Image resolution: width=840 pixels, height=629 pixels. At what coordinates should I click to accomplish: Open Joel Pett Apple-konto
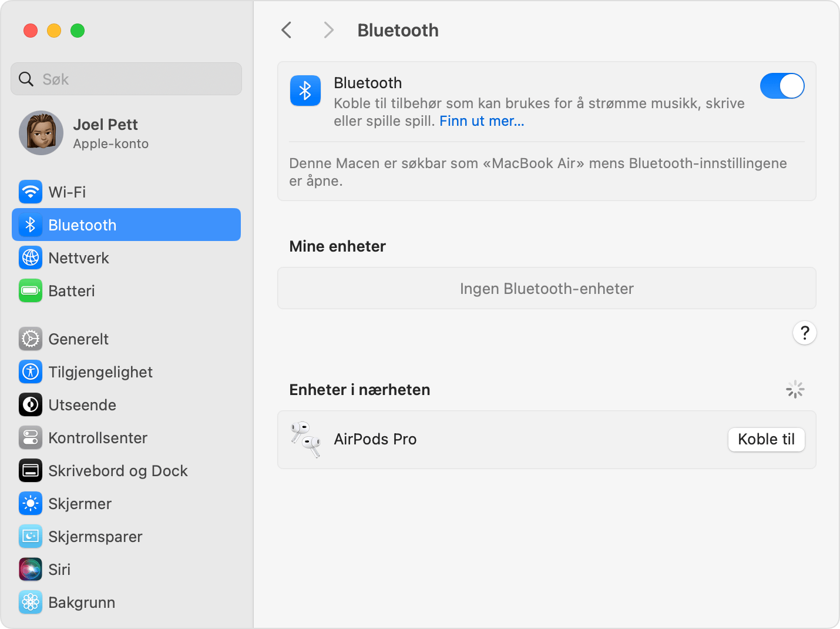tap(126, 133)
